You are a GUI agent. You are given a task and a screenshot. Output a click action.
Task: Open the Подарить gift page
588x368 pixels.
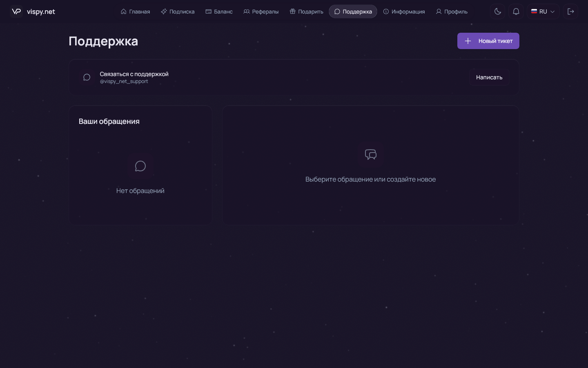coord(306,11)
